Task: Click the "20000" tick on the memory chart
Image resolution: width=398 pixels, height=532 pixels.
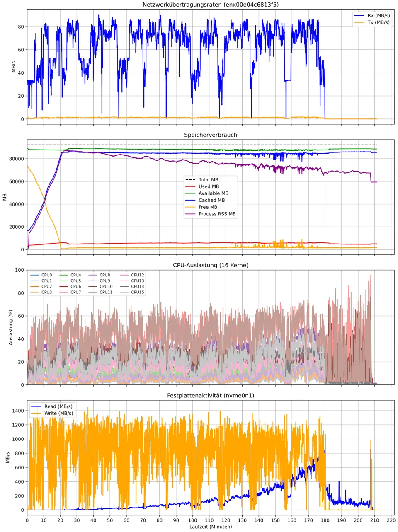Action: tap(17, 227)
